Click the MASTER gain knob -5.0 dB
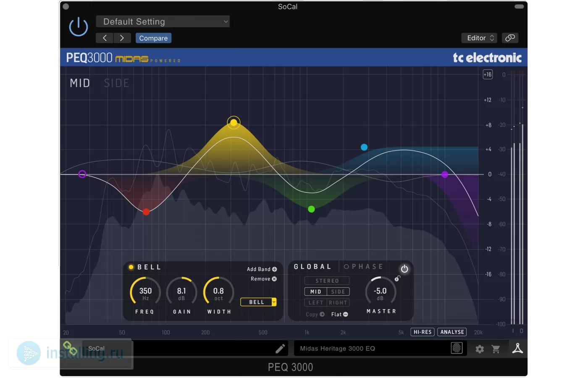Image resolution: width=588 pixels, height=378 pixels. tap(381, 291)
